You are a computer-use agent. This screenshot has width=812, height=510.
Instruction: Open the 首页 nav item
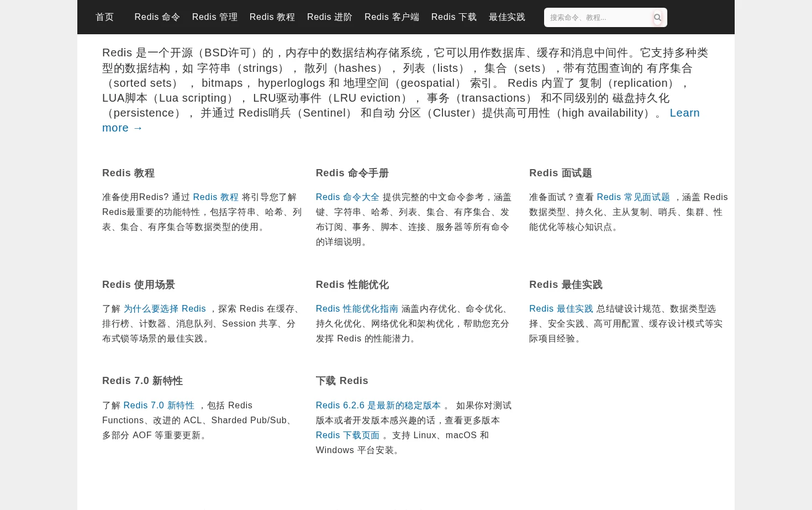tap(105, 17)
